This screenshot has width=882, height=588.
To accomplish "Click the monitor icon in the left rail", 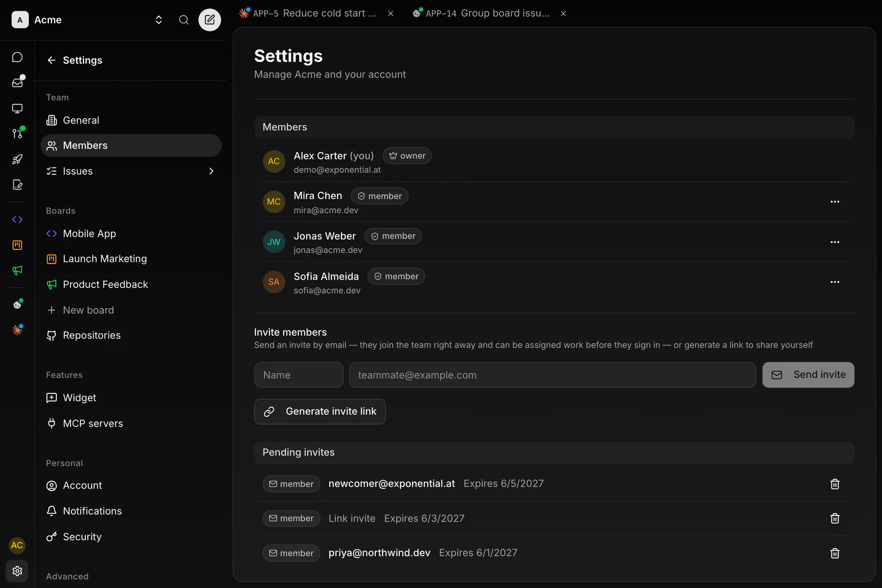I will pos(17,108).
